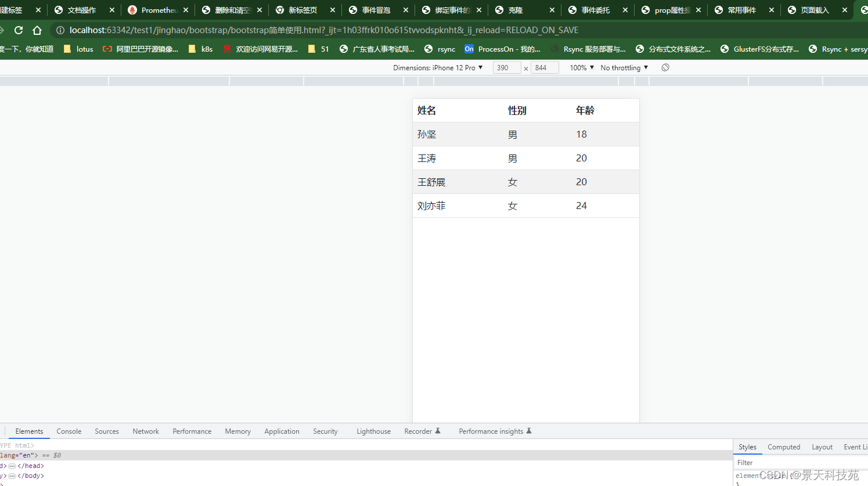868x486 pixels.
Task: Click the 王舒展 name cell
Action: coord(431,182)
